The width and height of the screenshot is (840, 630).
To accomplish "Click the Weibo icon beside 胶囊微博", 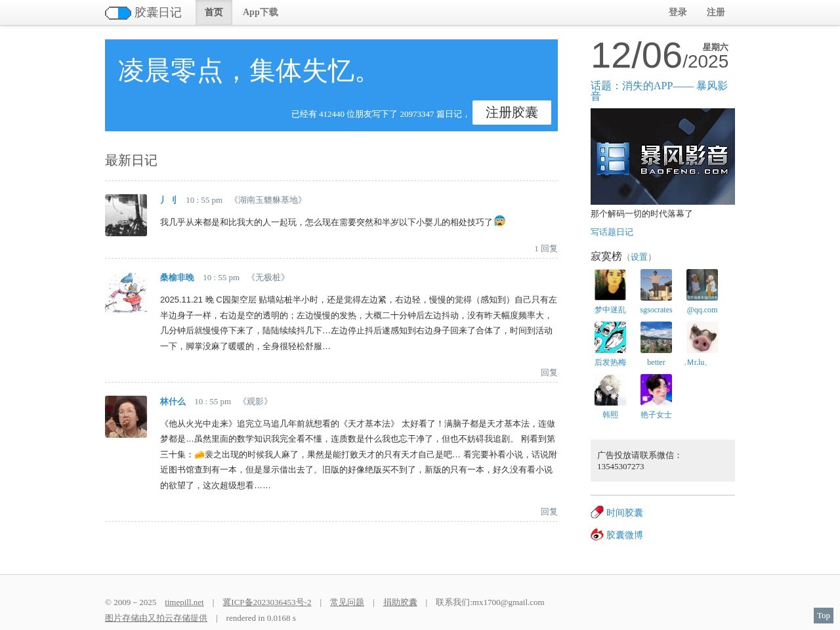I will (597, 535).
